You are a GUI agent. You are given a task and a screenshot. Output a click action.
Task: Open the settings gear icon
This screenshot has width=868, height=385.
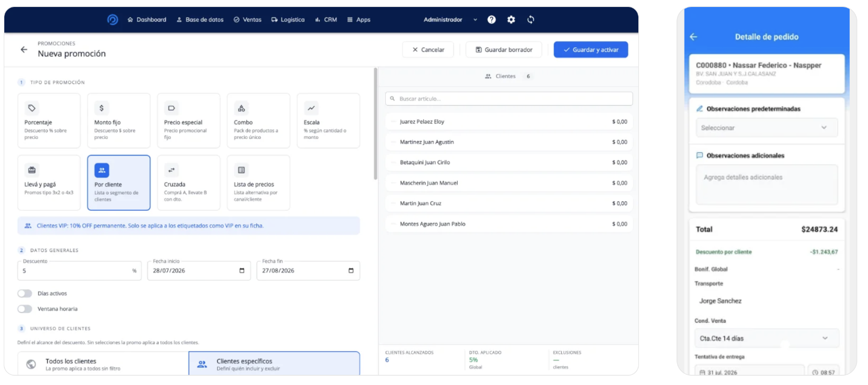point(511,20)
